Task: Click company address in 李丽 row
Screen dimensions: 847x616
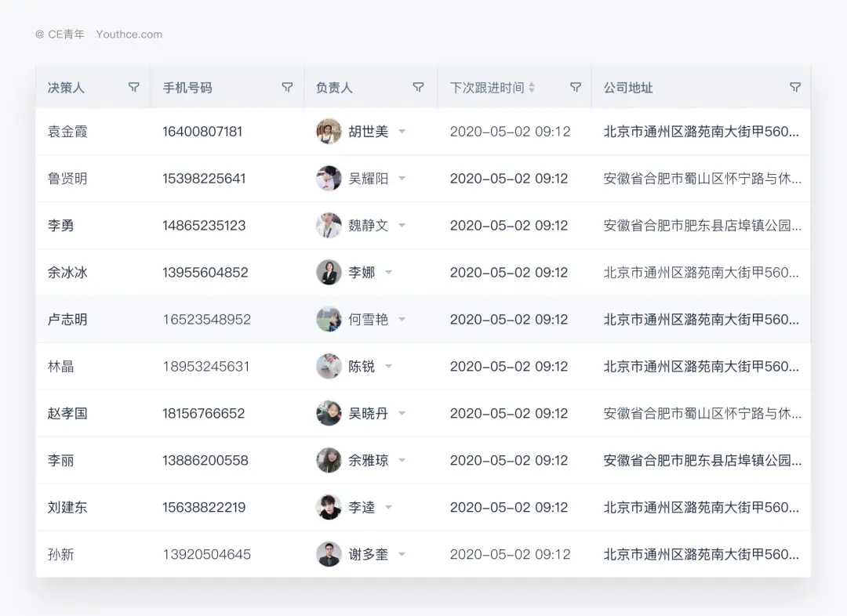Action: click(702, 460)
